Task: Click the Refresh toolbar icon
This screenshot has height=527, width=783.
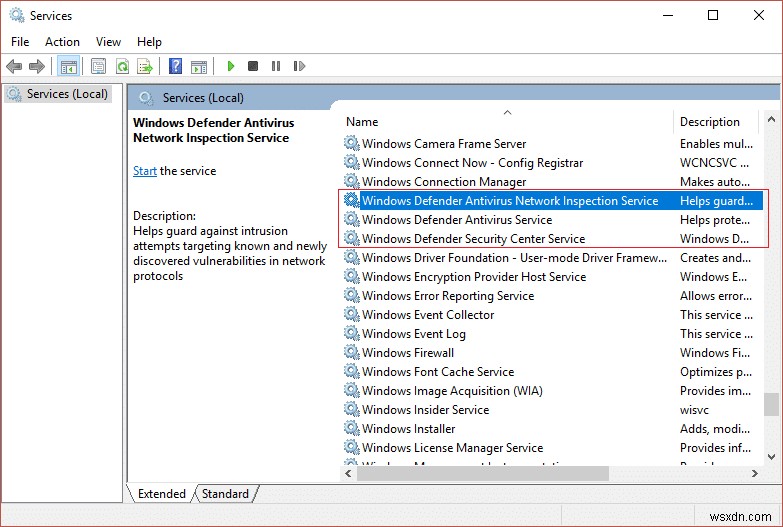Action: coord(122,66)
